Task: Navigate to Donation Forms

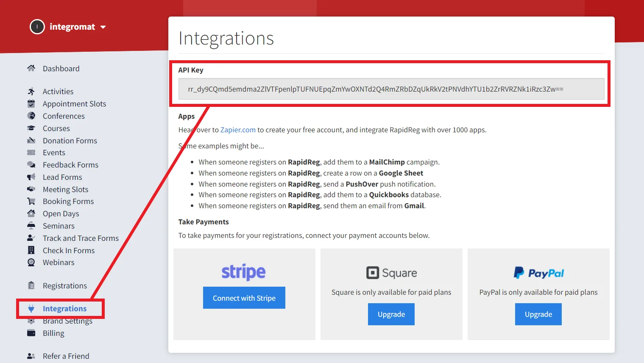Action: tap(70, 141)
